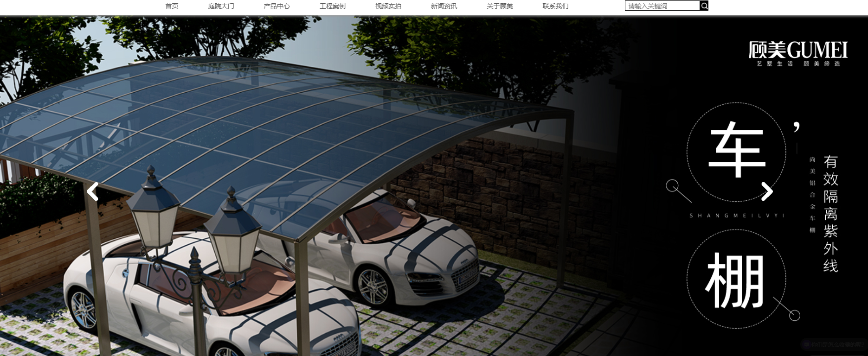Click the search magnifier icon

[x=704, y=6]
